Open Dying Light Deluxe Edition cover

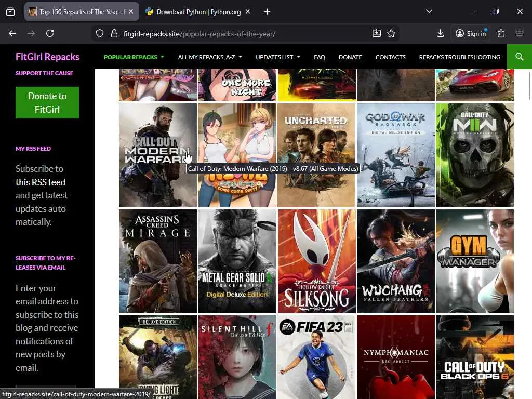tap(158, 357)
